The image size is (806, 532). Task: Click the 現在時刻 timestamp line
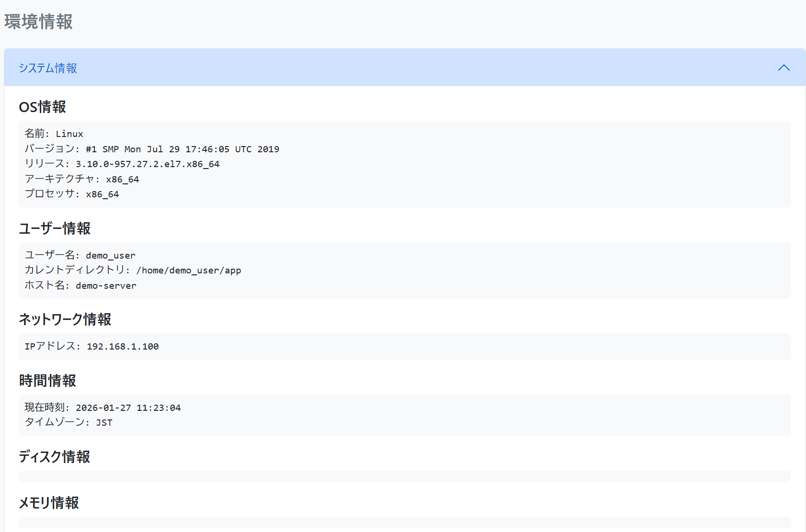pyautogui.click(x=103, y=407)
